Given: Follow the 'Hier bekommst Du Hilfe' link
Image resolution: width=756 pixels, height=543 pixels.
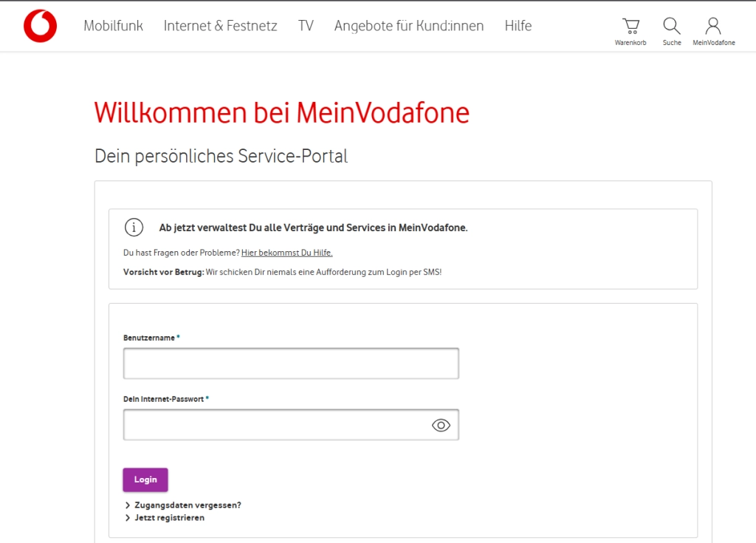Looking at the screenshot, I should (287, 253).
